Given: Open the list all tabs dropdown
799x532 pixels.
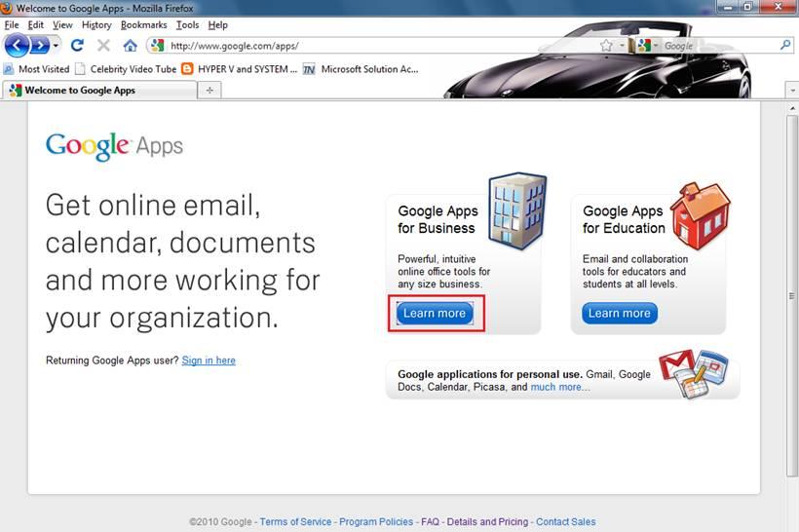Looking at the screenshot, I should pyautogui.click(x=792, y=91).
